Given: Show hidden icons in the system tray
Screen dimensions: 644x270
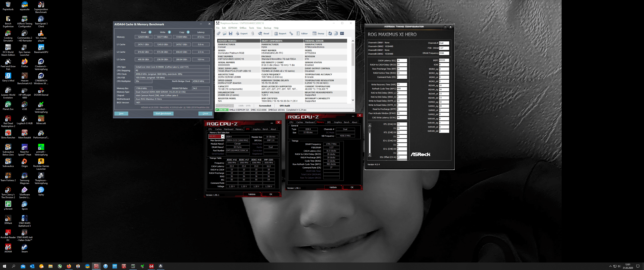Looking at the screenshot, I should pyautogui.click(x=610, y=266).
